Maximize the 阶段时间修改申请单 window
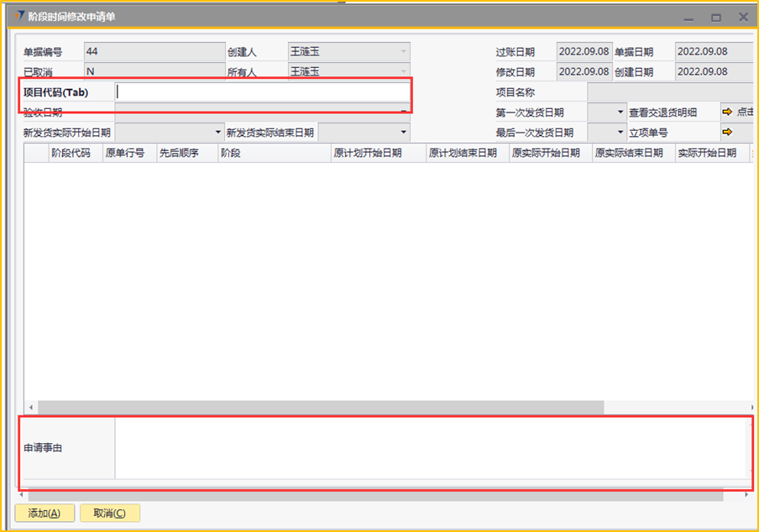Viewport: 759px width, 532px height. pos(716,17)
